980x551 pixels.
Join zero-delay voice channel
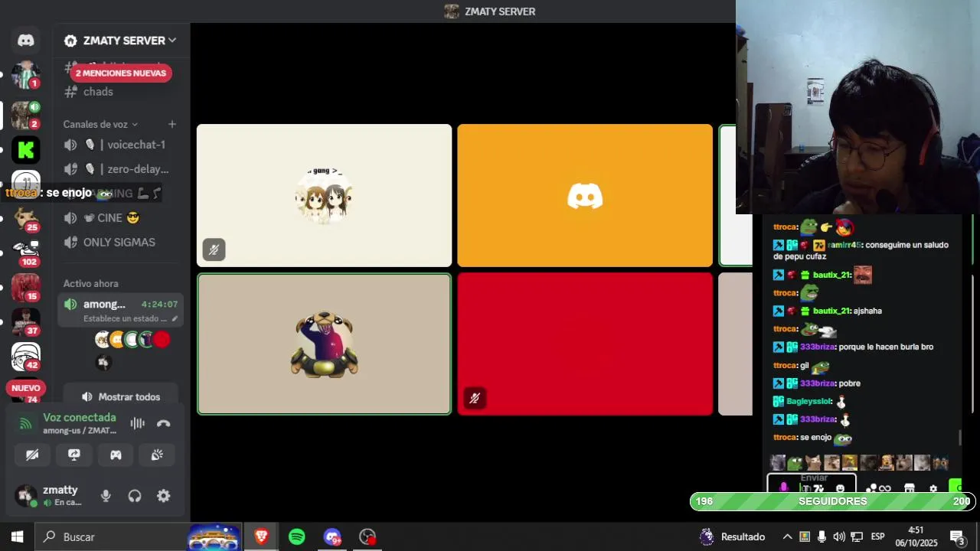(x=120, y=169)
